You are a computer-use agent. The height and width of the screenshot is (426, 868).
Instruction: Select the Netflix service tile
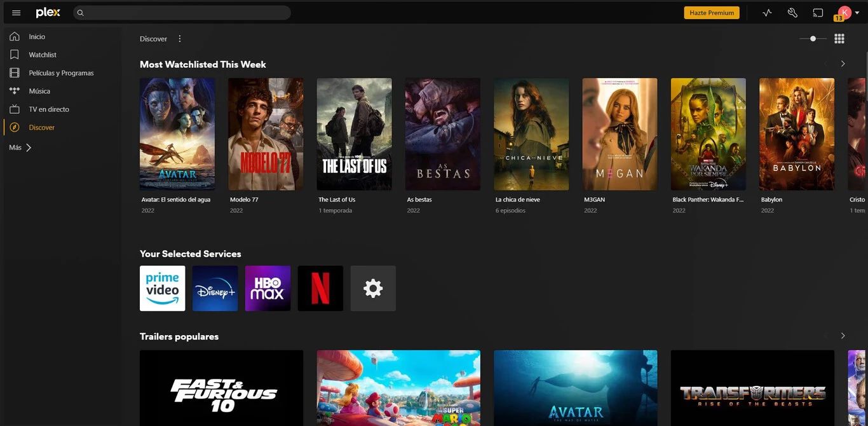(320, 289)
